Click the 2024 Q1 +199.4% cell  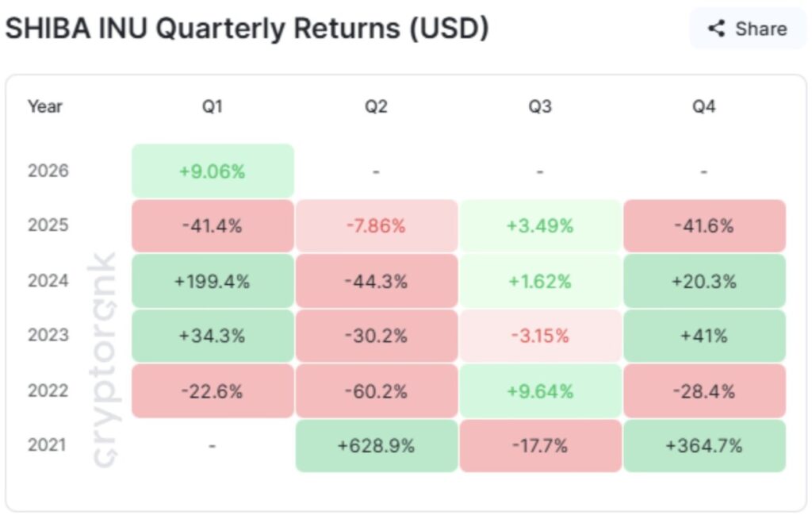click(213, 281)
